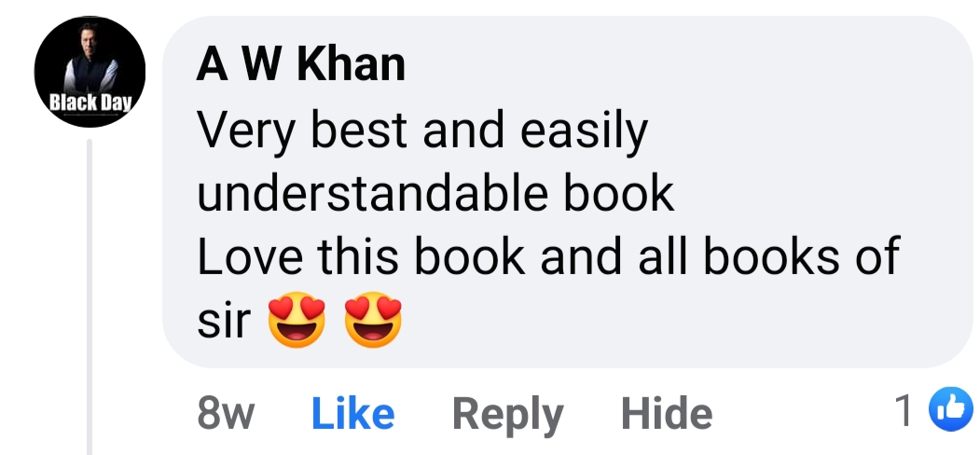This screenshot has height=455, width=980.
Task: Select the person figure inside the avatar
Action: 90,58
